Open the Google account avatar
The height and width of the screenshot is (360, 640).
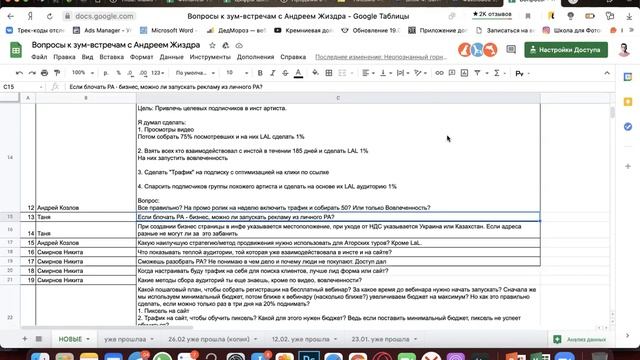tap(624, 50)
